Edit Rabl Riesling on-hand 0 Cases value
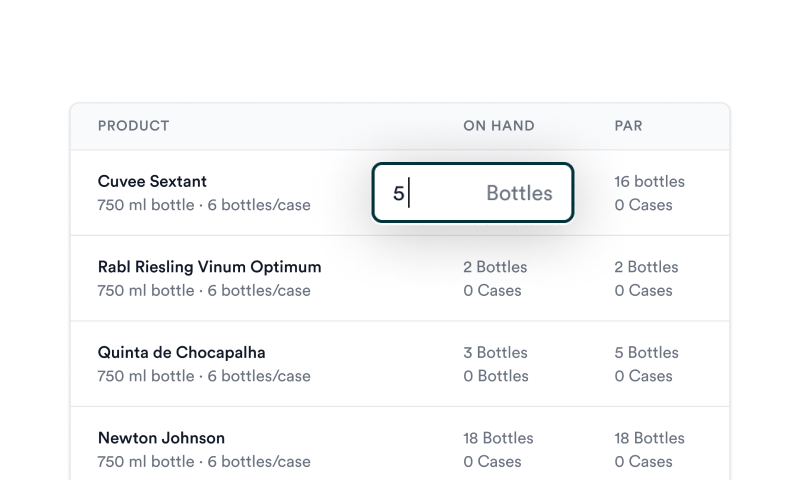Image resolution: width=800 pixels, height=480 pixels. pyautogui.click(x=492, y=290)
